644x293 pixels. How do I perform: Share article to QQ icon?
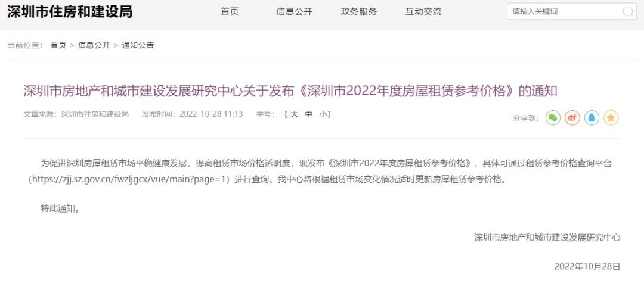(592, 118)
